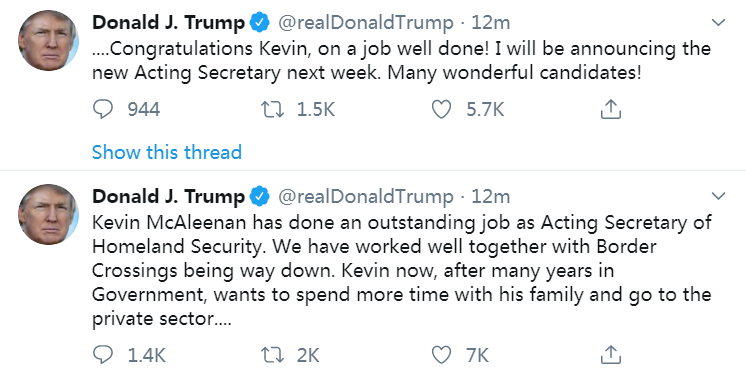
Task: Like the Kevin McAleenan tweet
Action: point(441,355)
